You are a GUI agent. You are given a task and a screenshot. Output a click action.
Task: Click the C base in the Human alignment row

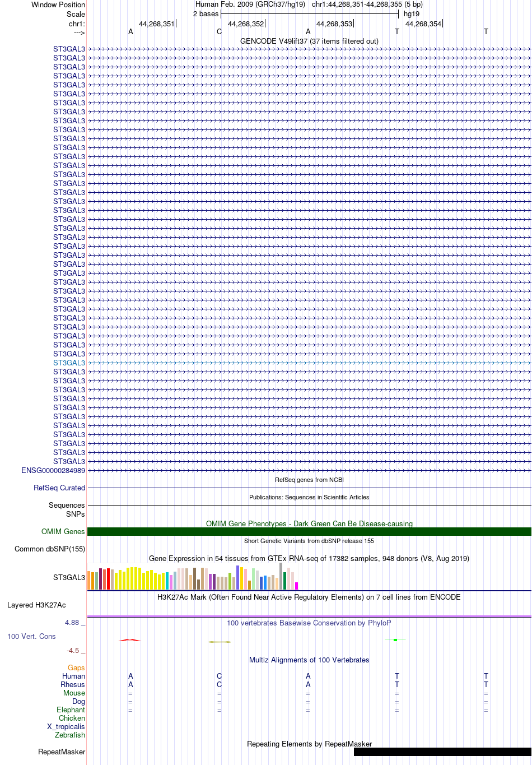220,676
